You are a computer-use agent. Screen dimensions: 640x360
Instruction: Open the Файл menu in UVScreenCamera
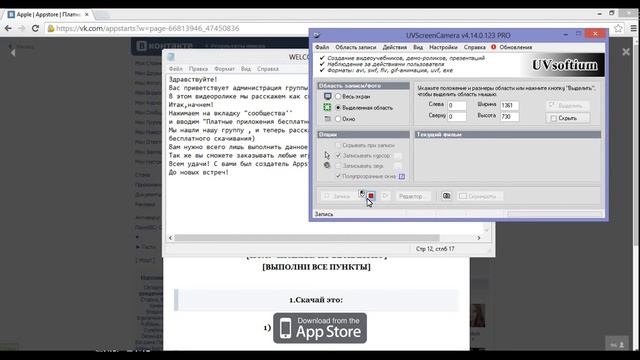(322, 47)
